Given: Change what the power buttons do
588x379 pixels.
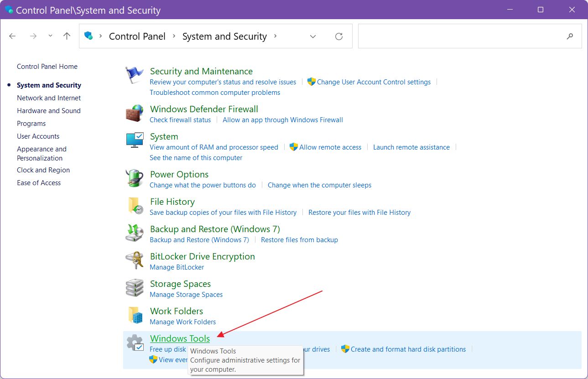Looking at the screenshot, I should click(203, 185).
